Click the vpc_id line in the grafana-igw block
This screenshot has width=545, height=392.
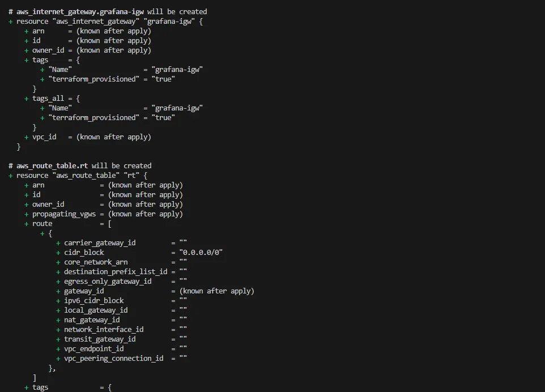(x=91, y=137)
